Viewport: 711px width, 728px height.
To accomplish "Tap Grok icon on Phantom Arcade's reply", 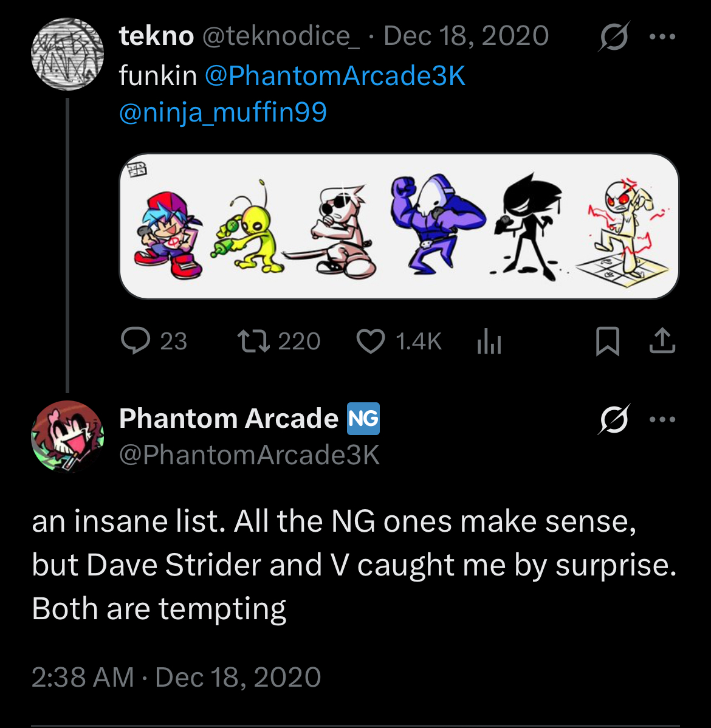I will (614, 419).
